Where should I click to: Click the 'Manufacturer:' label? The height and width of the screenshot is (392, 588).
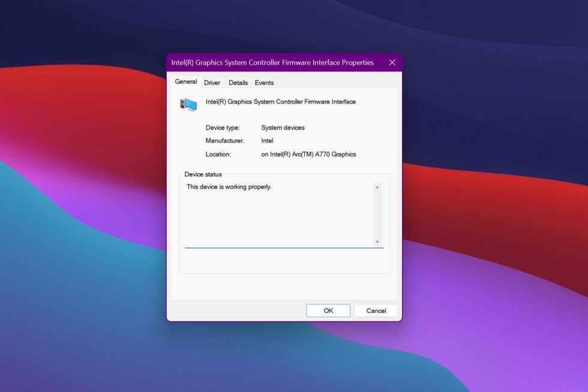(224, 141)
